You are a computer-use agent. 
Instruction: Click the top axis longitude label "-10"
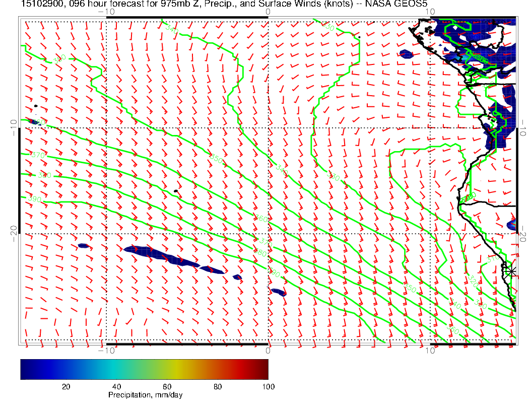106,12
